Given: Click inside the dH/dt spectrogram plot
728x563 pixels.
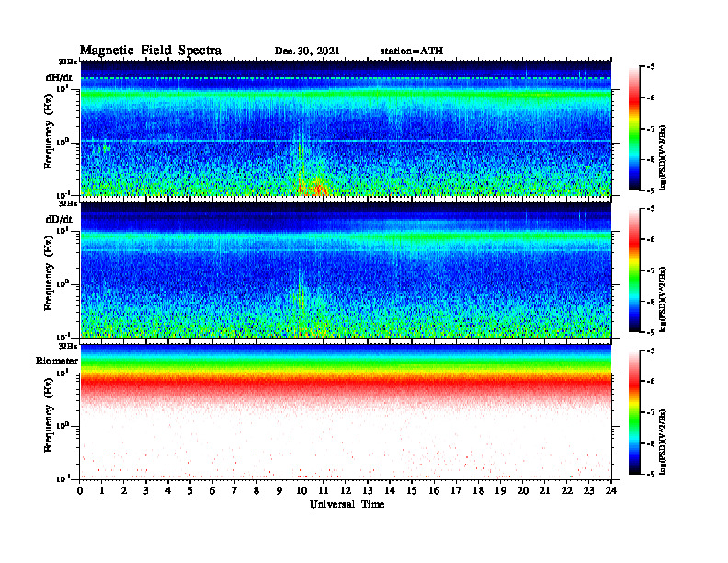Looking at the screenshot, I should 346,128.
